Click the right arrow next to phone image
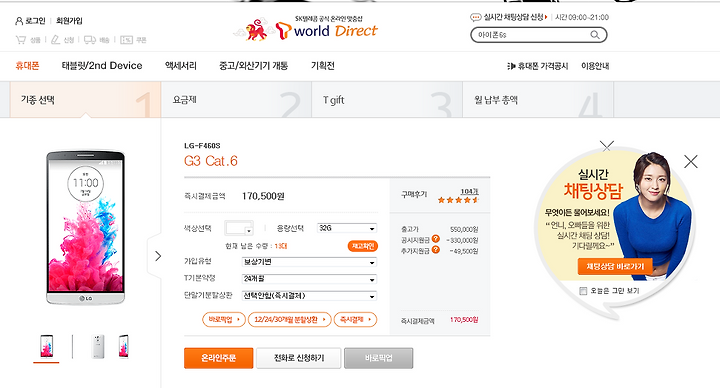 coord(158,256)
